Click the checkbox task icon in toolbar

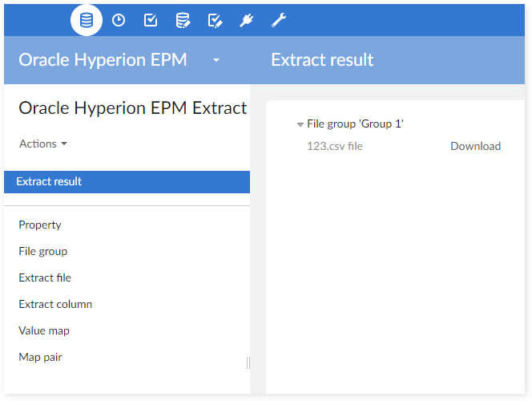(x=151, y=20)
